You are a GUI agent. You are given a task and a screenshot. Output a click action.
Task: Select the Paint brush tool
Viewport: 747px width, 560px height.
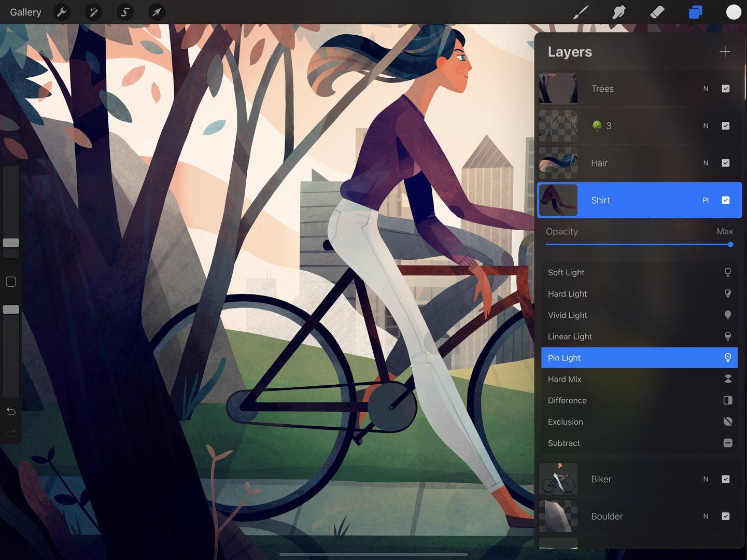(581, 12)
